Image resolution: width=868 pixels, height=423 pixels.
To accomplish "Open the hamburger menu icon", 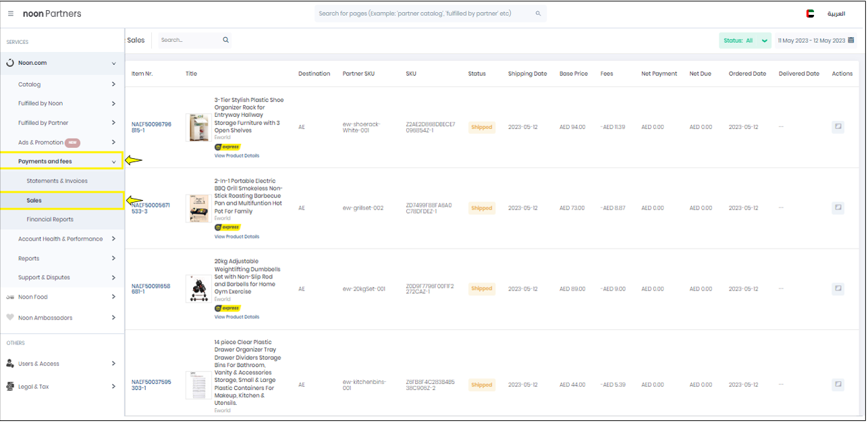I will 11,14.
